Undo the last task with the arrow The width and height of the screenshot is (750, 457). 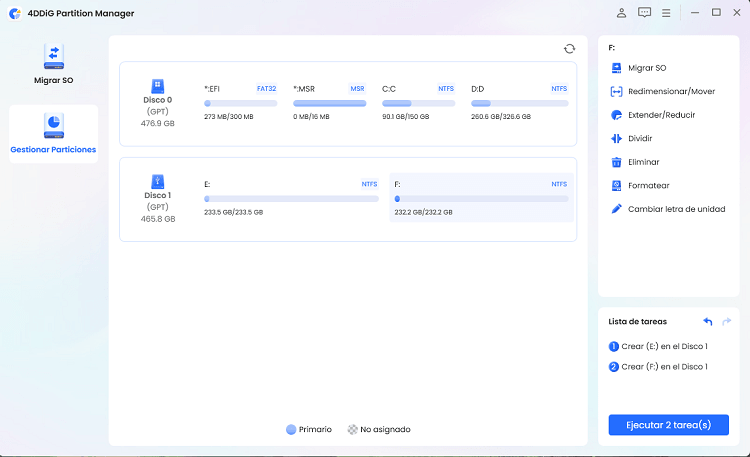coord(707,322)
